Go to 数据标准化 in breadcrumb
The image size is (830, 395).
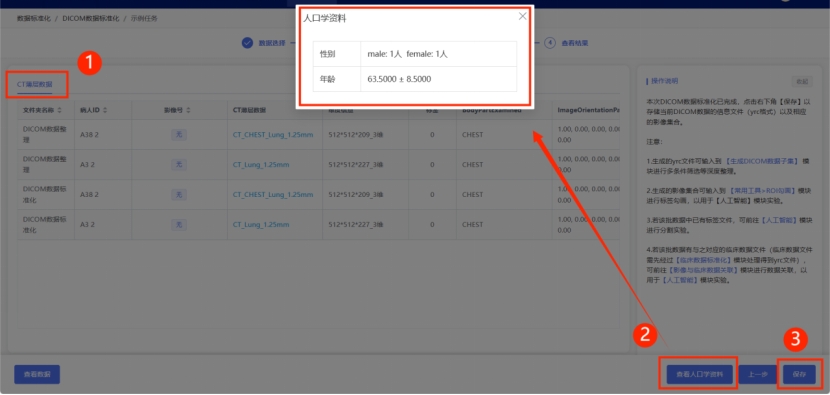click(x=34, y=19)
